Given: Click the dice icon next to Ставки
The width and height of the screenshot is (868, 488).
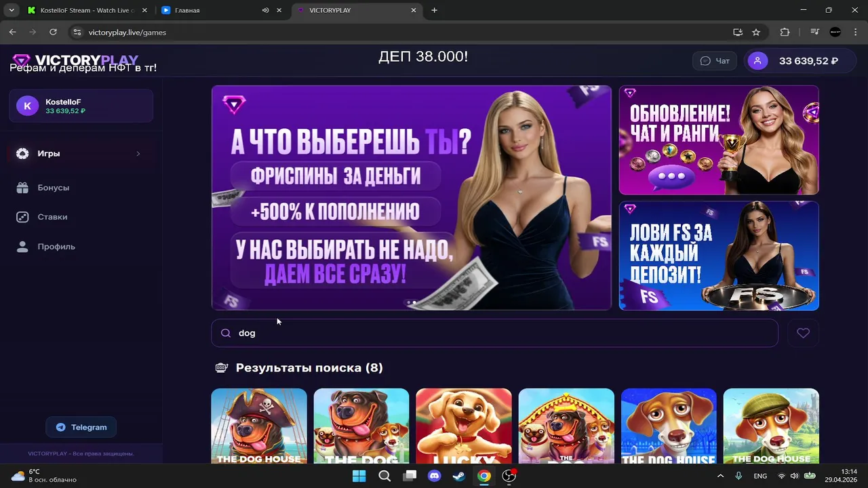Looking at the screenshot, I should 22,217.
